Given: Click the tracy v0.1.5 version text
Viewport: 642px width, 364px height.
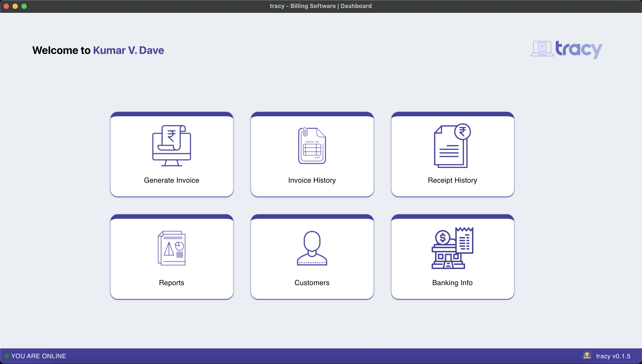Looking at the screenshot, I should click(x=613, y=356).
